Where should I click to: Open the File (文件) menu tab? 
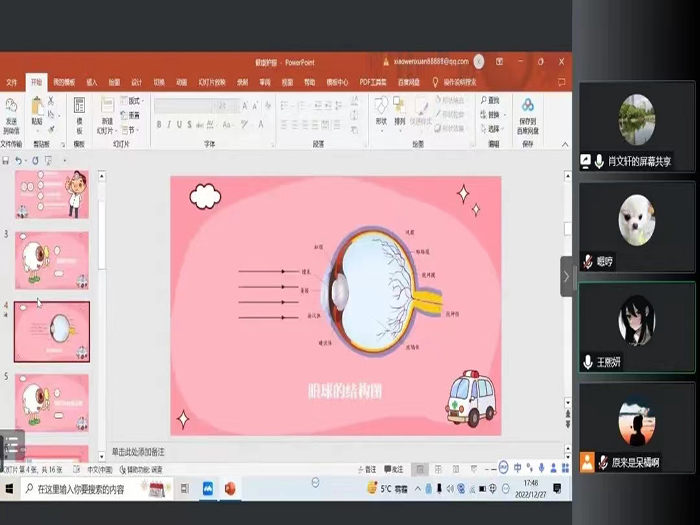(12, 82)
